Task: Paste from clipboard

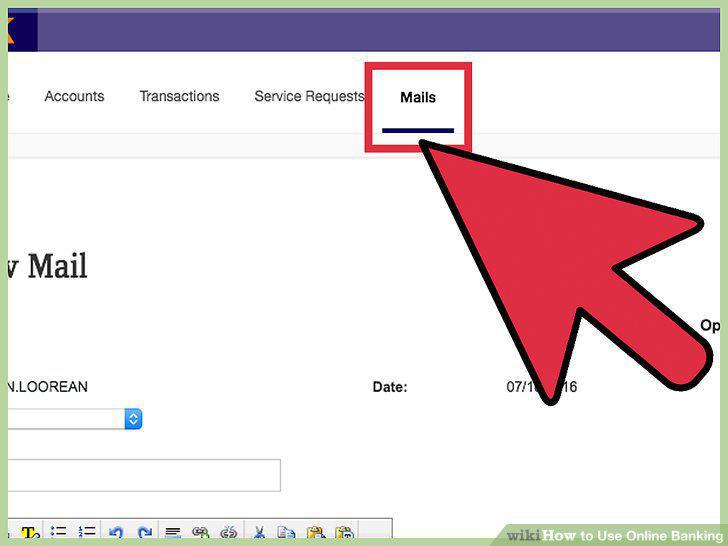Action: (x=316, y=532)
